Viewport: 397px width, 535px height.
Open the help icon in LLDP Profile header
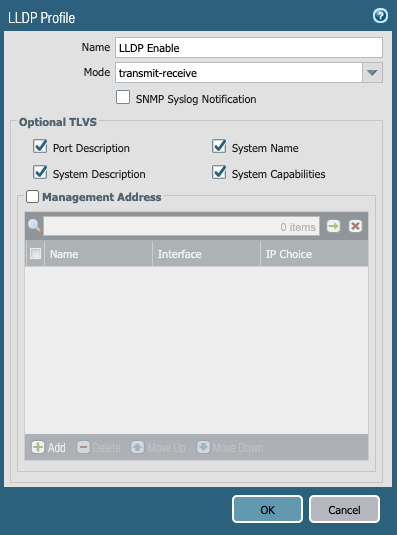[380, 16]
